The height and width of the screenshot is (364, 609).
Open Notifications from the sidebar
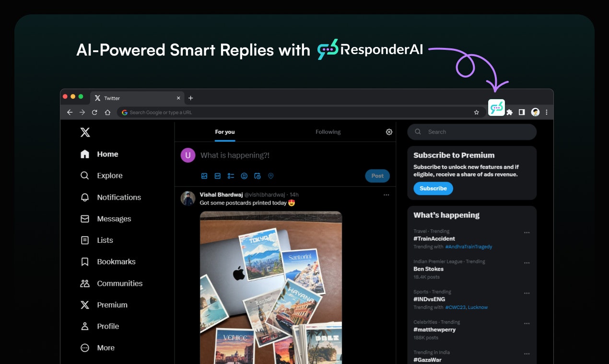[x=111, y=197]
